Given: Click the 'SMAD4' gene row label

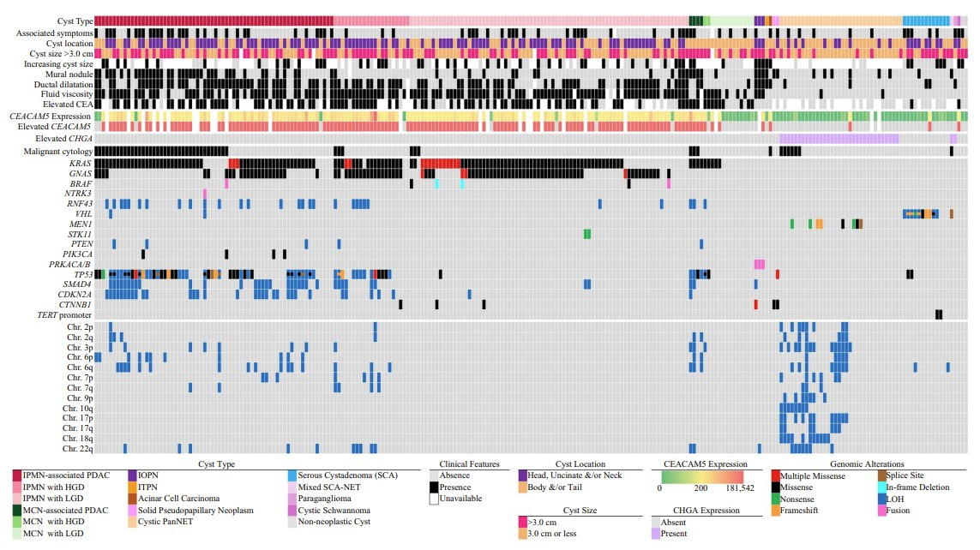Looking at the screenshot, I should click(x=77, y=284).
